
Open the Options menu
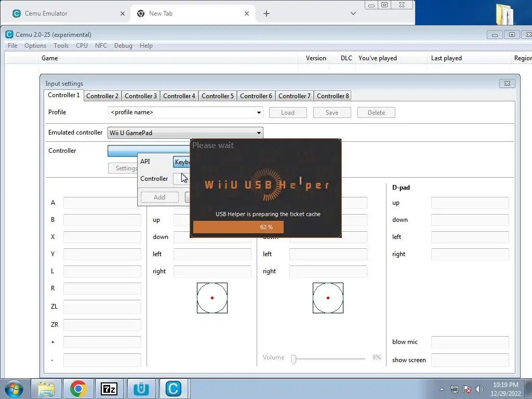pyautogui.click(x=35, y=46)
